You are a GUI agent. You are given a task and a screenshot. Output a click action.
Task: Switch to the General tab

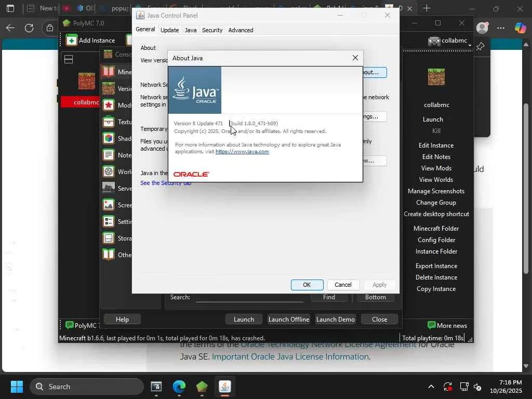tap(145, 29)
